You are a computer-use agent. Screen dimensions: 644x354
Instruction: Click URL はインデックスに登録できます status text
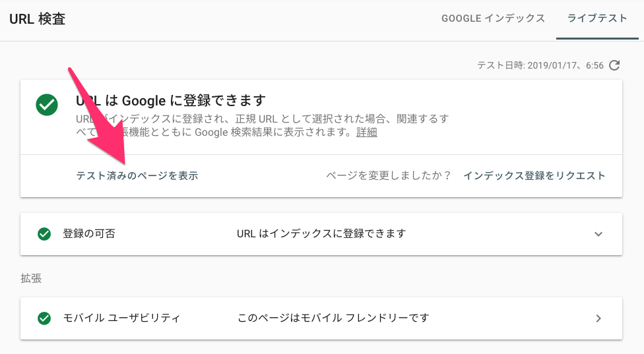pyautogui.click(x=321, y=234)
